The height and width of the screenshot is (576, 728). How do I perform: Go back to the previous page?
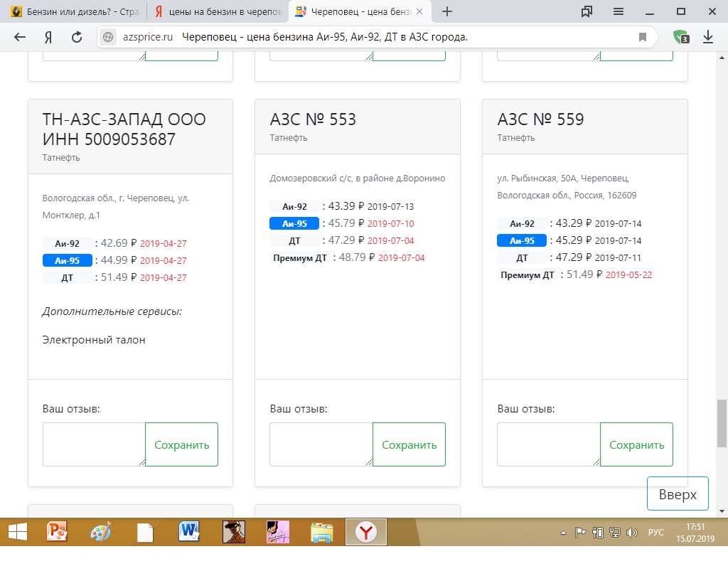coord(19,37)
